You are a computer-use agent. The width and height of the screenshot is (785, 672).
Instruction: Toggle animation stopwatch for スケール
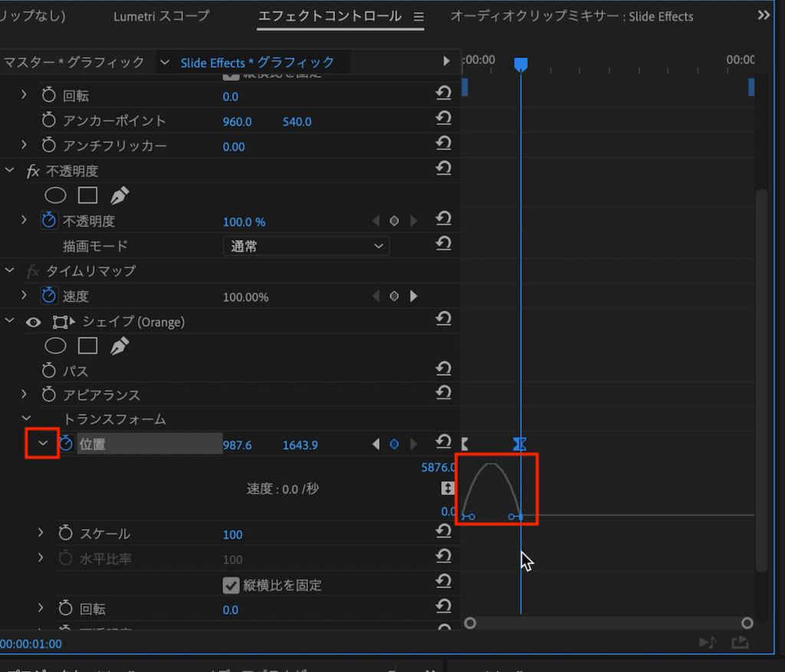pyautogui.click(x=66, y=533)
